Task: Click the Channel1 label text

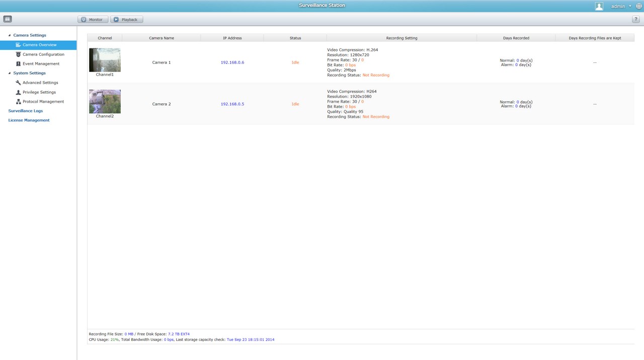Action: click(x=105, y=75)
